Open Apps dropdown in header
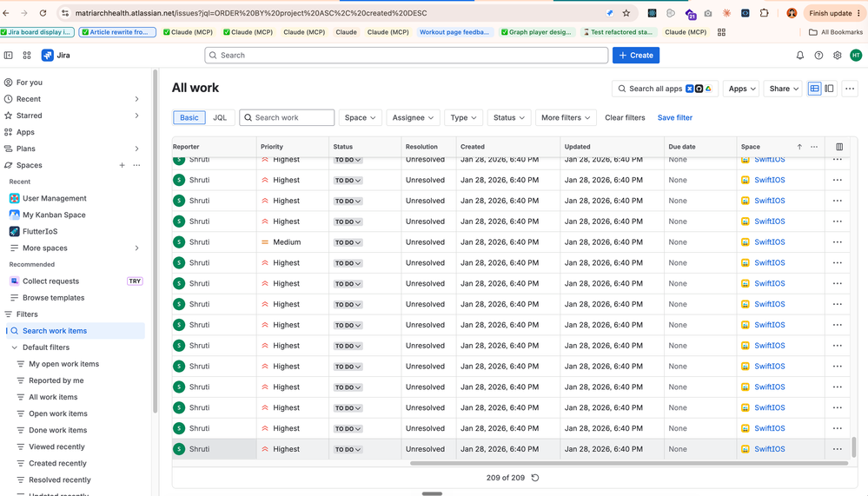 pos(742,89)
